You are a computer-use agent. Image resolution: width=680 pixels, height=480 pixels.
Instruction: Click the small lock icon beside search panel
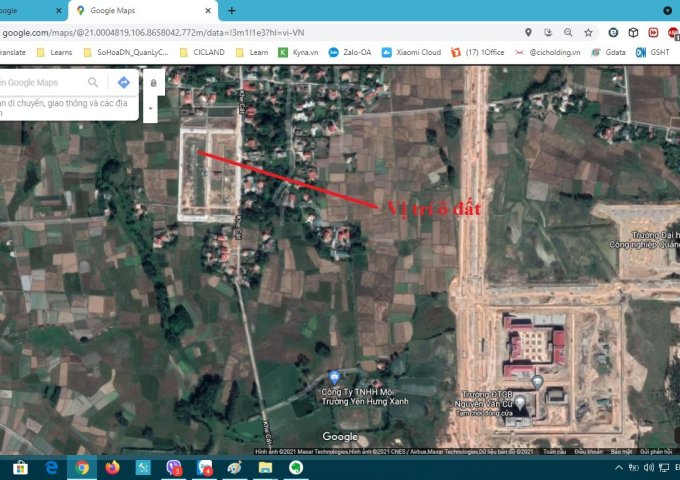[152, 82]
